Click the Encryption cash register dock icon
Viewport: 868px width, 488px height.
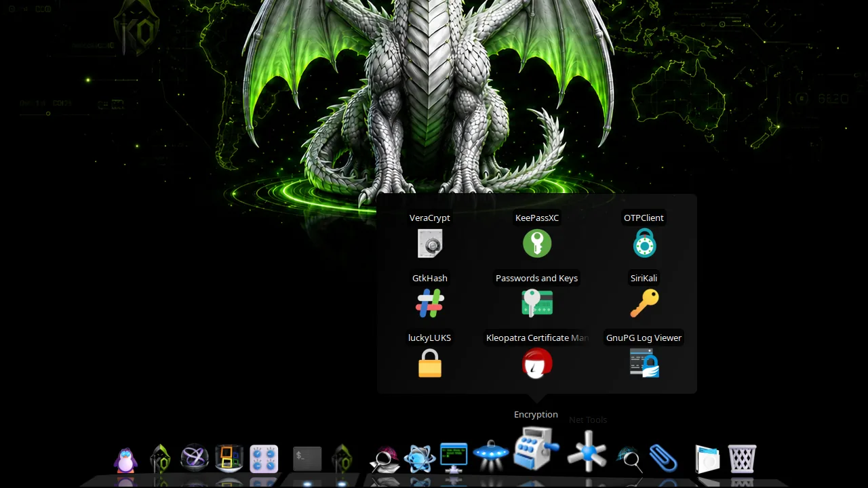[x=536, y=449]
